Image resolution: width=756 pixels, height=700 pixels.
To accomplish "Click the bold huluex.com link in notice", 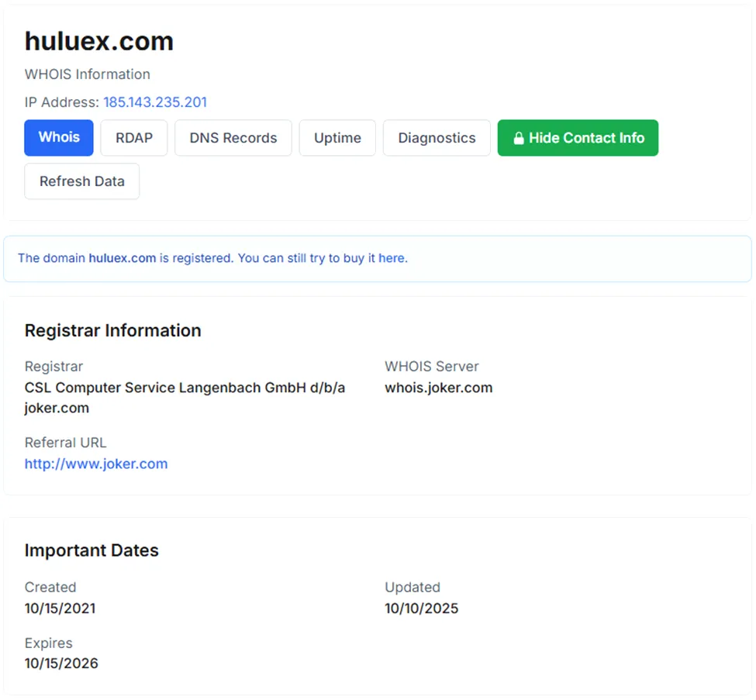I will [123, 258].
